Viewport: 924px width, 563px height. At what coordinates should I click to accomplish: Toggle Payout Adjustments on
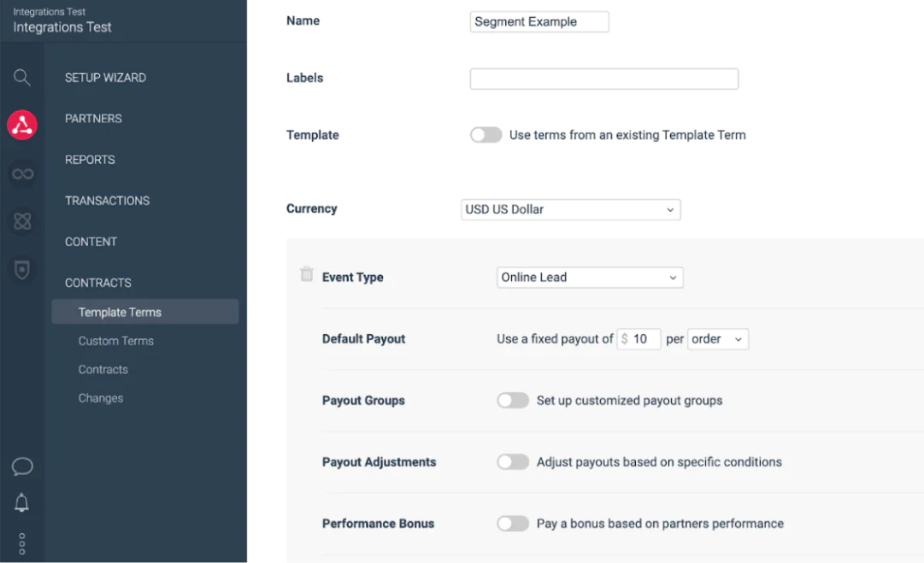[x=513, y=461]
